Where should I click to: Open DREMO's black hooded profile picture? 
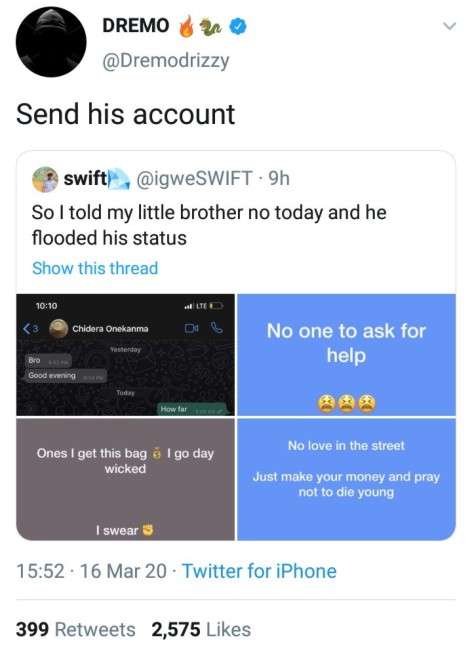click(51, 42)
